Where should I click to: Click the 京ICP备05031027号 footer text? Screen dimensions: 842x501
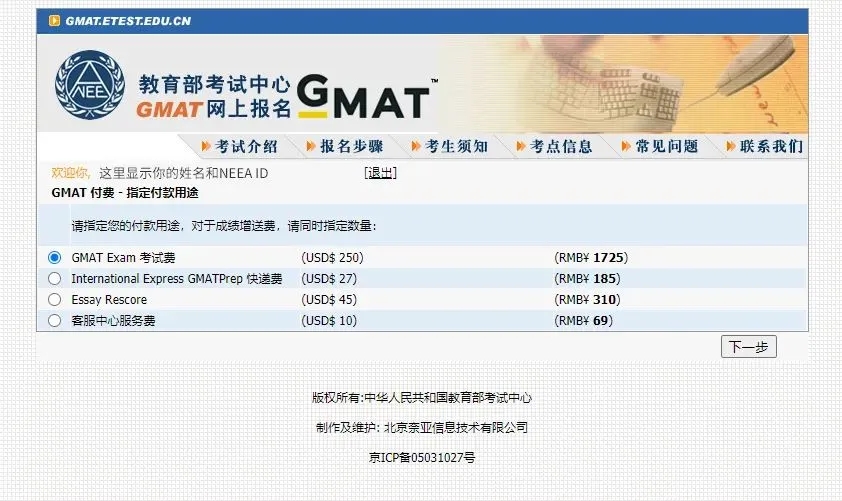tap(421, 457)
